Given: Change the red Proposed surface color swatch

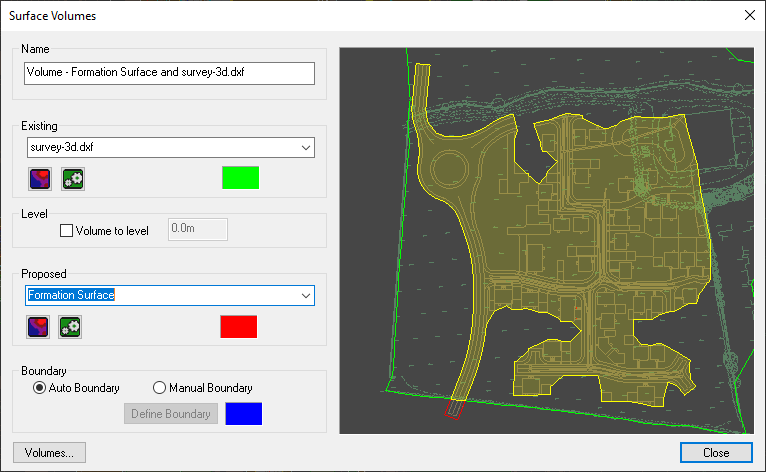Looking at the screenshot, I should [x=239, y=326].
